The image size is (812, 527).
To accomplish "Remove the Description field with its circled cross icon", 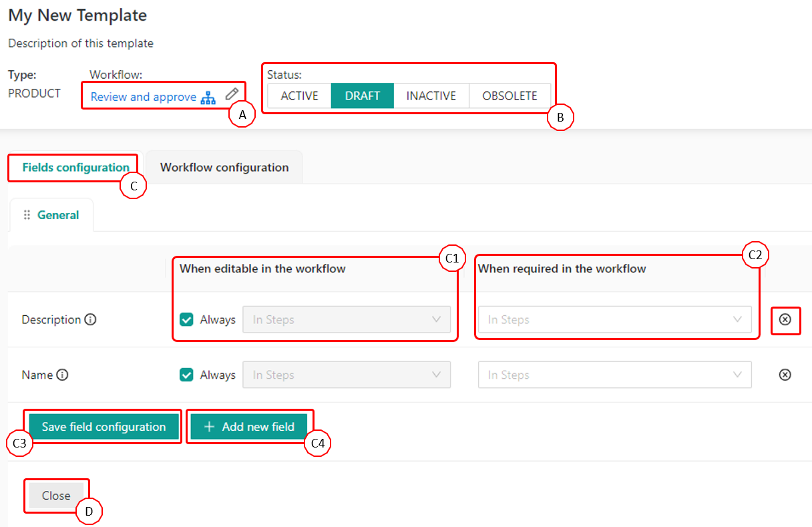I will click(x=785, y=321).
